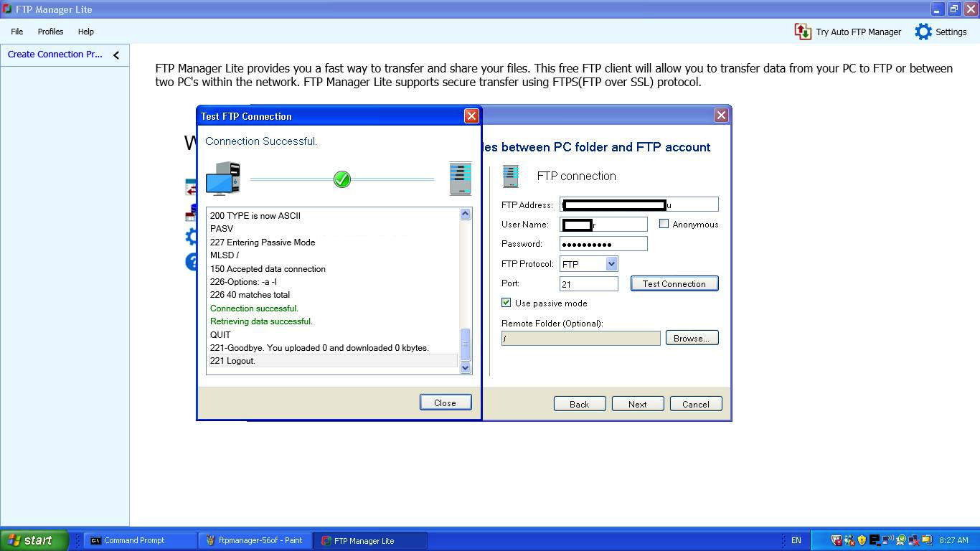Click the remote server icon in test dialog

pyautogui.click(x=460, y=179)
